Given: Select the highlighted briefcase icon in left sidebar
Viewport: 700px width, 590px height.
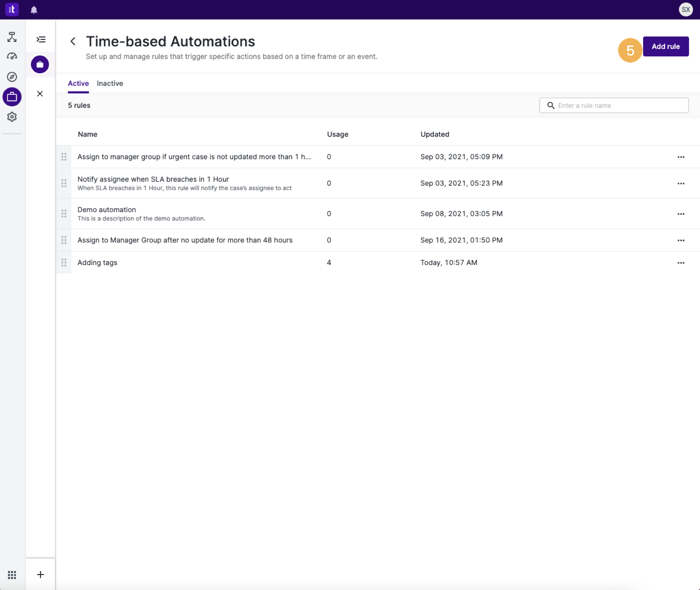Looking at the screenshot, I should pyautogui.click(x=12, y=97).
